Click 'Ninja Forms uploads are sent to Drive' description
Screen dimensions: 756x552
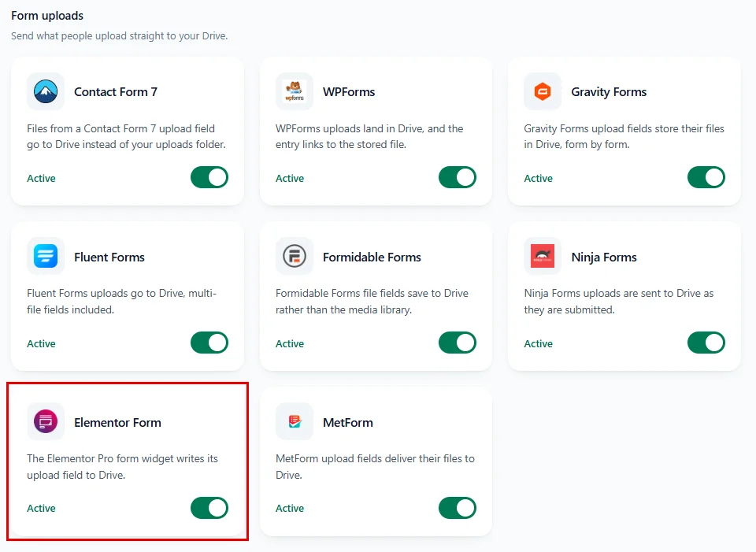(619, 302)
